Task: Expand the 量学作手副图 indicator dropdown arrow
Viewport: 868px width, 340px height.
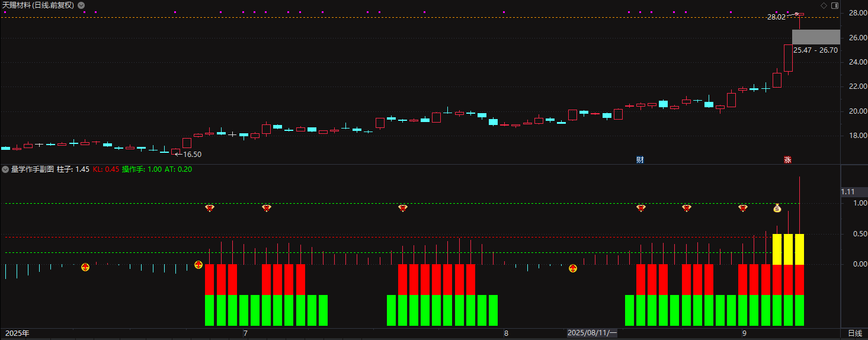Action: [5, 169]
